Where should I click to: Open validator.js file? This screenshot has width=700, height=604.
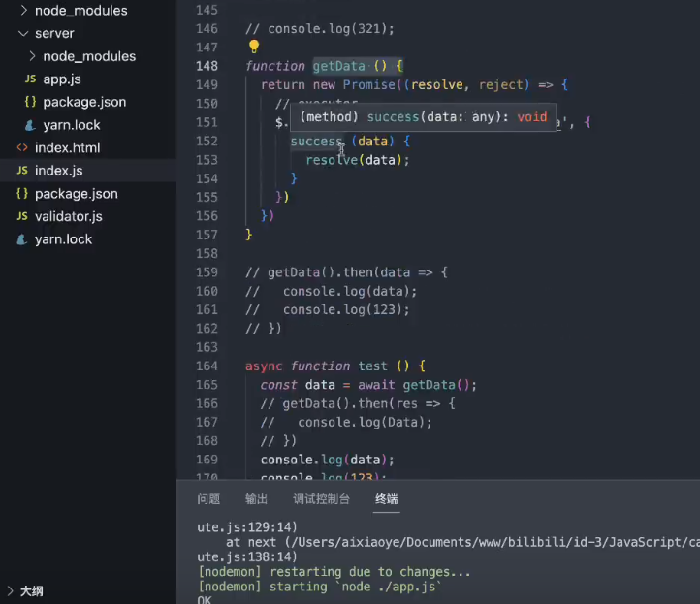pos(69,216)
